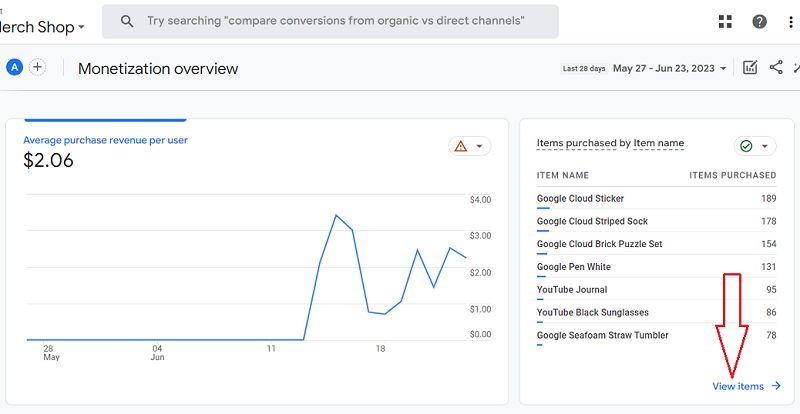Screen dimensions: 800x414
Task: Click the plus Add comparison icon
Action: tap(38, 67)
